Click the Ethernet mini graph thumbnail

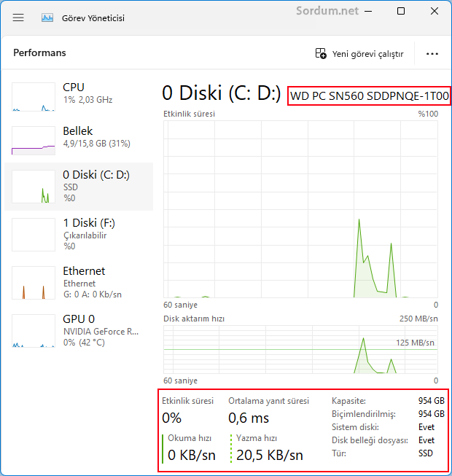tap(34, 282)
